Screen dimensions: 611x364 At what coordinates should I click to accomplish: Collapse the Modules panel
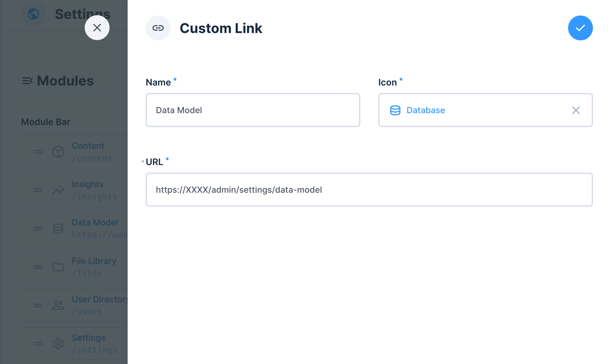point(27,81)
